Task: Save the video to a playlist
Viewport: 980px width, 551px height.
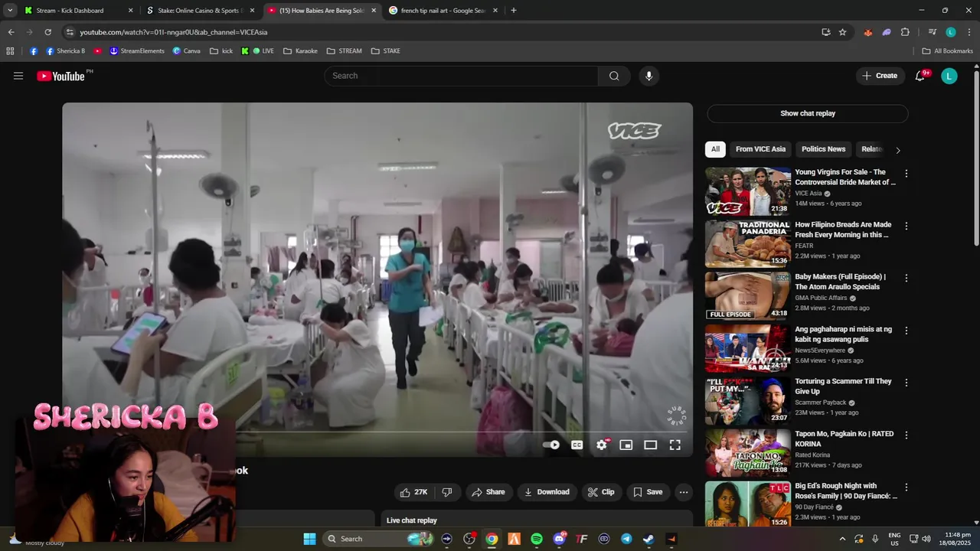Action: pyautogui.click(x=647, y=492)
